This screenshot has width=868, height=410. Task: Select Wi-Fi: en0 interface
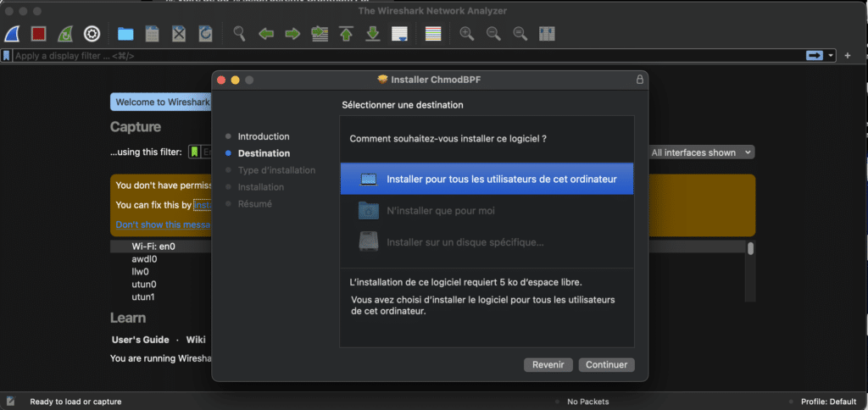153,247
